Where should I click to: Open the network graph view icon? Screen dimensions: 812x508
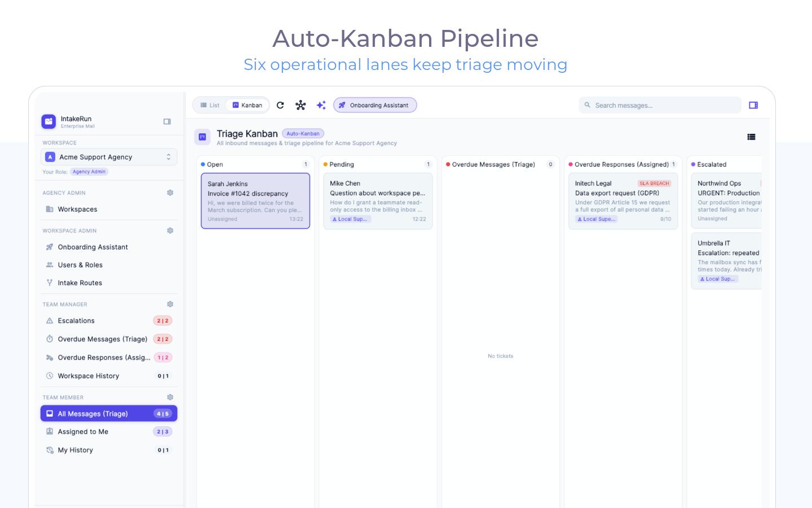[301, 105]
